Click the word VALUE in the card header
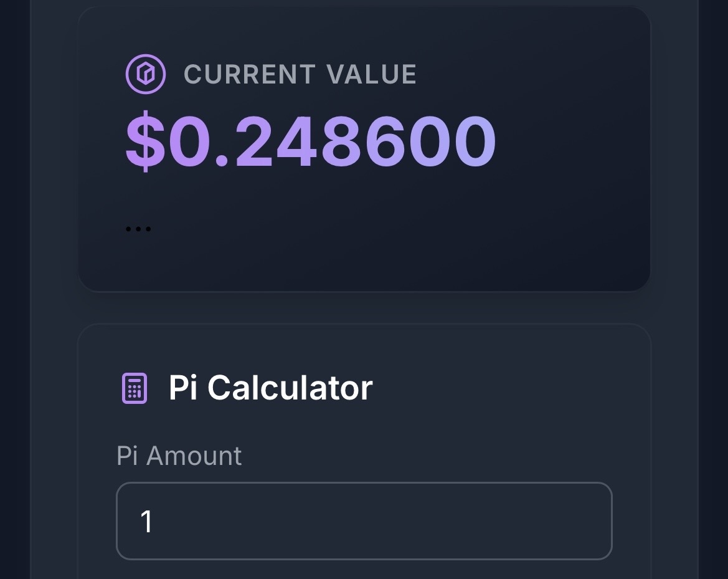 click(x=372, y=75)
